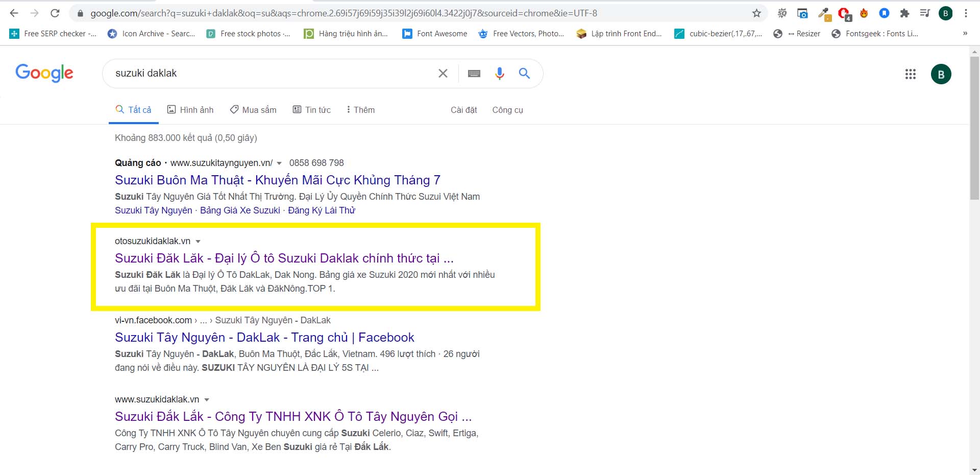This screenshot has width=980, height=475.
Task: Open Fontsgeek bookmark
Action: (x=875, y=34)
